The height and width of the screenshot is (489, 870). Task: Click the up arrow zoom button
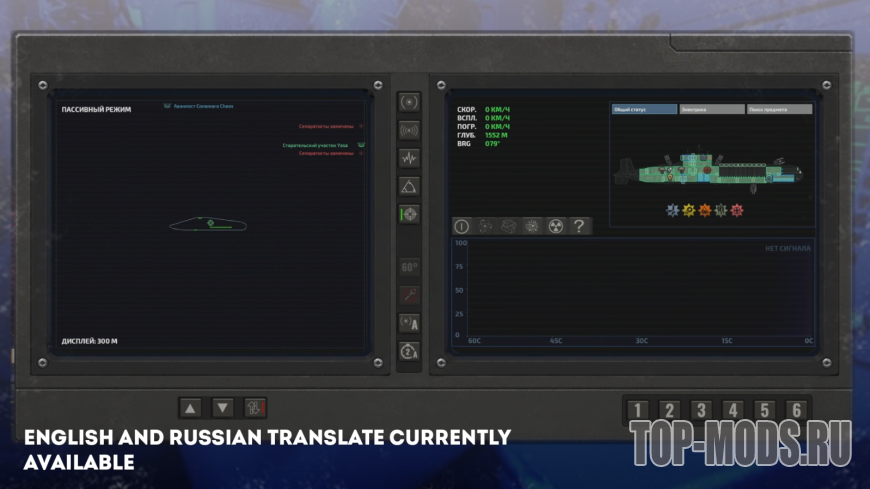pyautogui.click(x=190, y=409)
